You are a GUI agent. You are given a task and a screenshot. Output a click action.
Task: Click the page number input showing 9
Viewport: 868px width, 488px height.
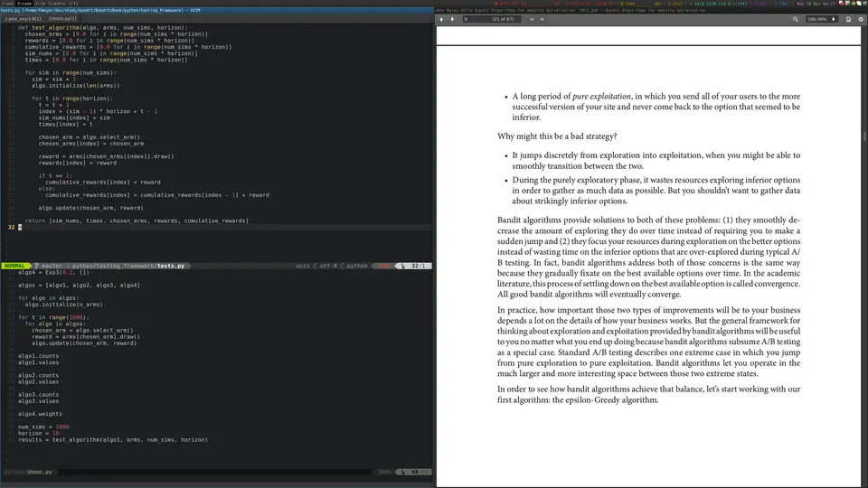(x=492, y=19)
